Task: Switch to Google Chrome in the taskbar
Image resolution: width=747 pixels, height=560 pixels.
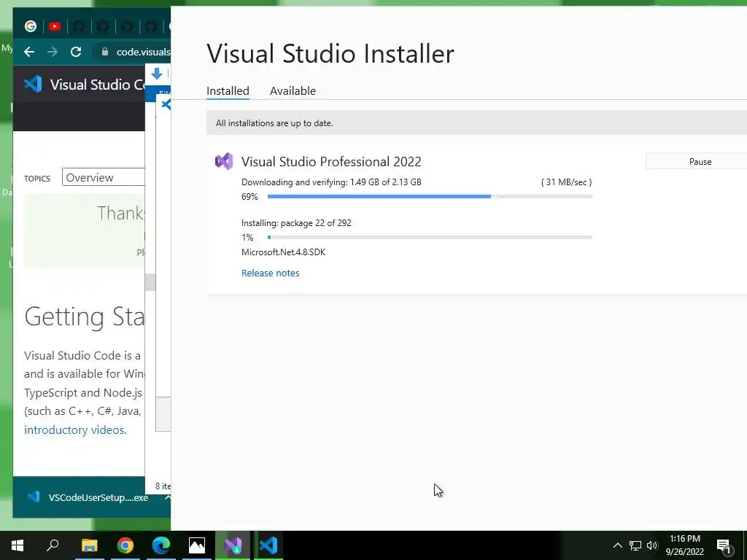Action: [x=125, y=545]
